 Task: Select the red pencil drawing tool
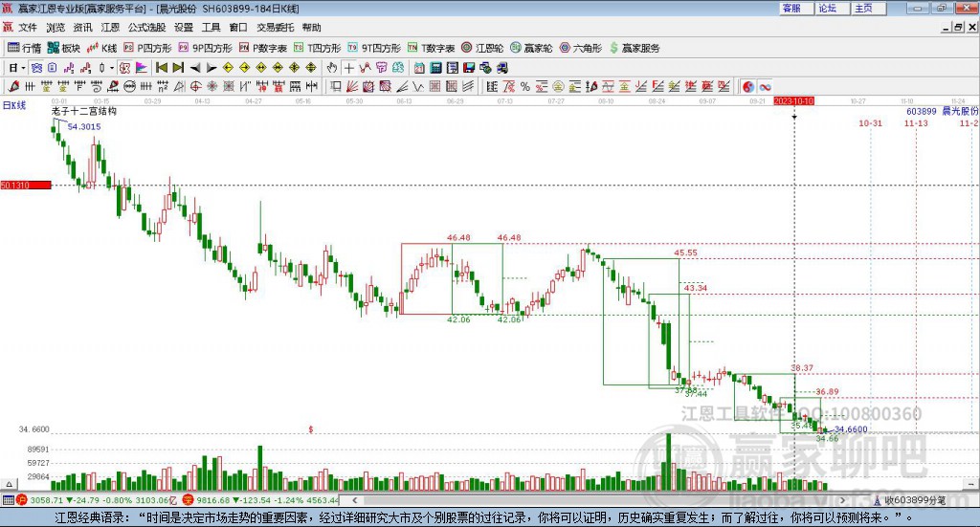[x=14, y=87]
